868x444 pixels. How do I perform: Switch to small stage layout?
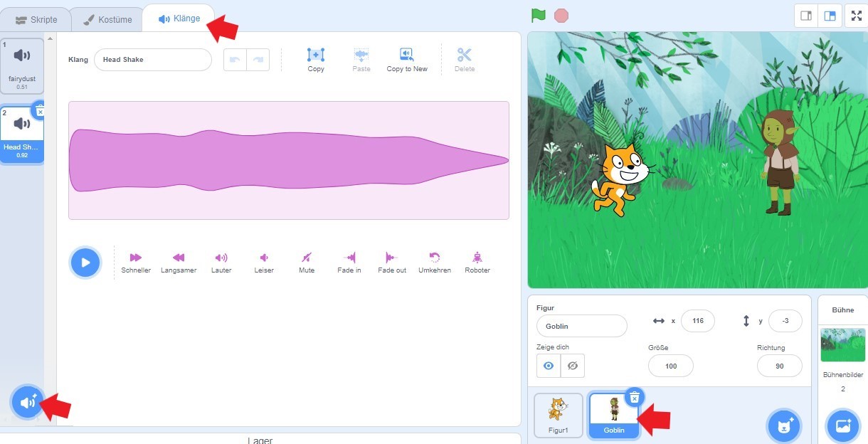tap(806, 16)
